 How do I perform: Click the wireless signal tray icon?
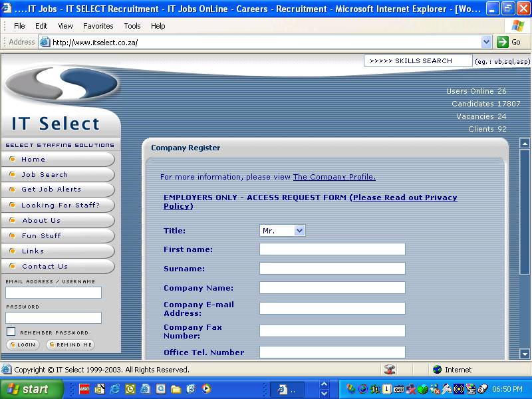(x=459, y=389)
